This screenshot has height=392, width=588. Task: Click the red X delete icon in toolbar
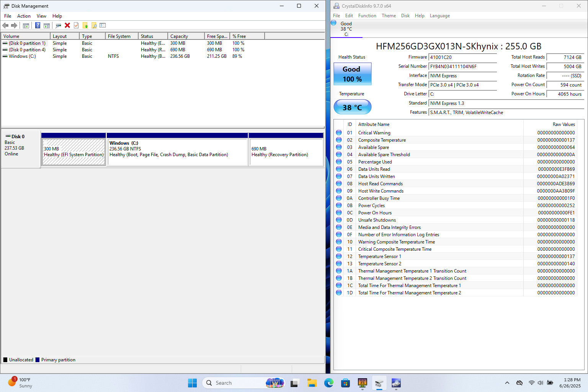pyautogui.click(x=67, y=25)
